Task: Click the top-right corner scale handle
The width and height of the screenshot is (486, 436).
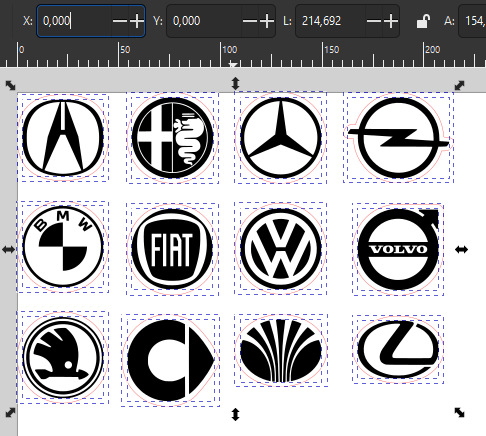Action: 459,85
